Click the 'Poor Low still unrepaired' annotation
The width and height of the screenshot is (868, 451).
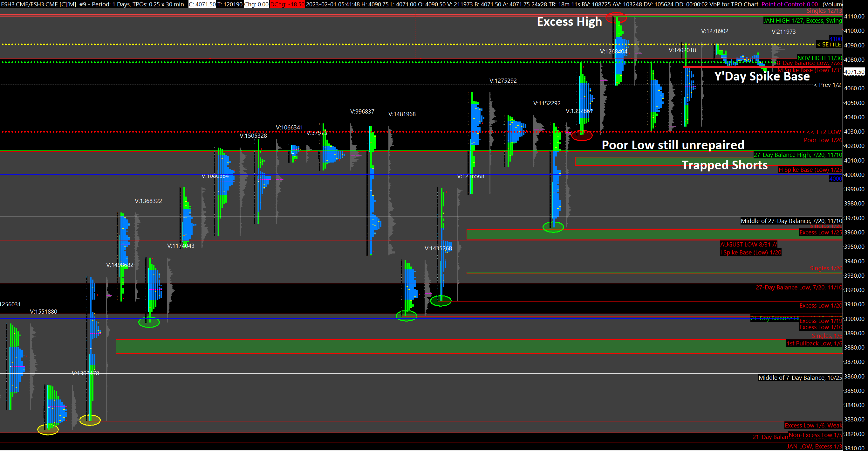point(673,145)
